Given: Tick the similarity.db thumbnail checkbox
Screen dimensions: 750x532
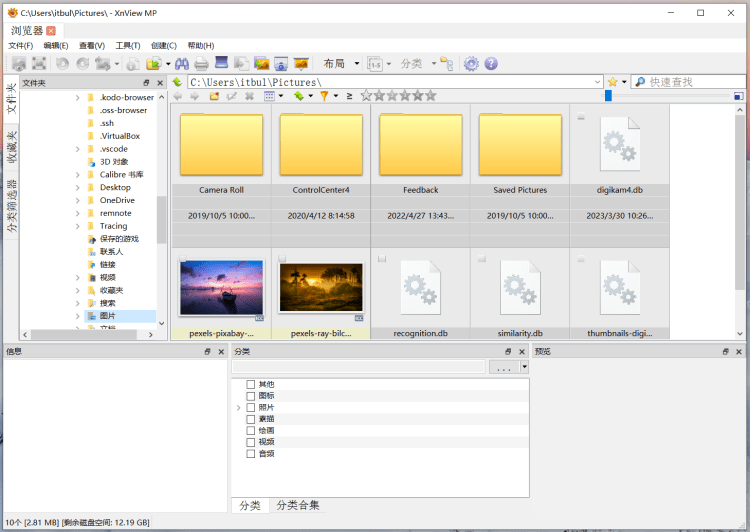Looking at the screenshot, I should (482, 259).
